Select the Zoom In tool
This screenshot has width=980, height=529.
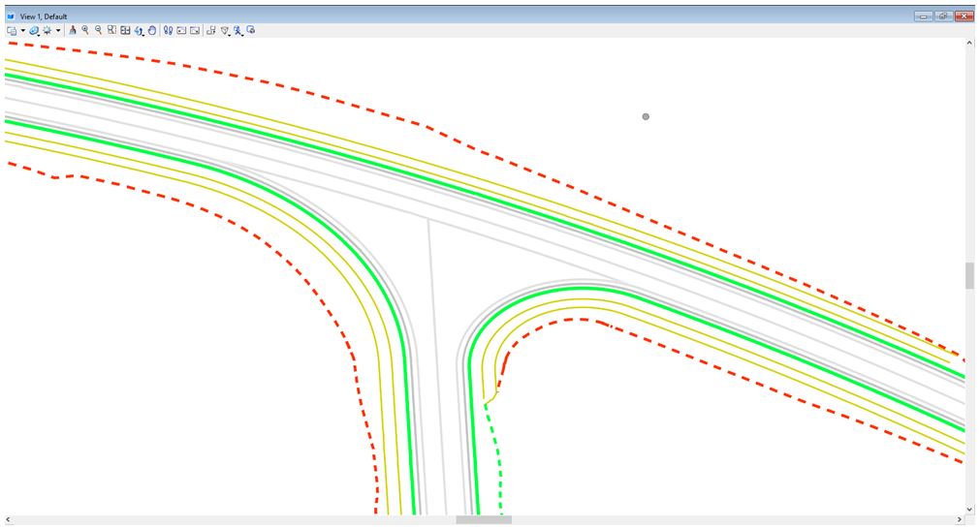tap(85, 30)
